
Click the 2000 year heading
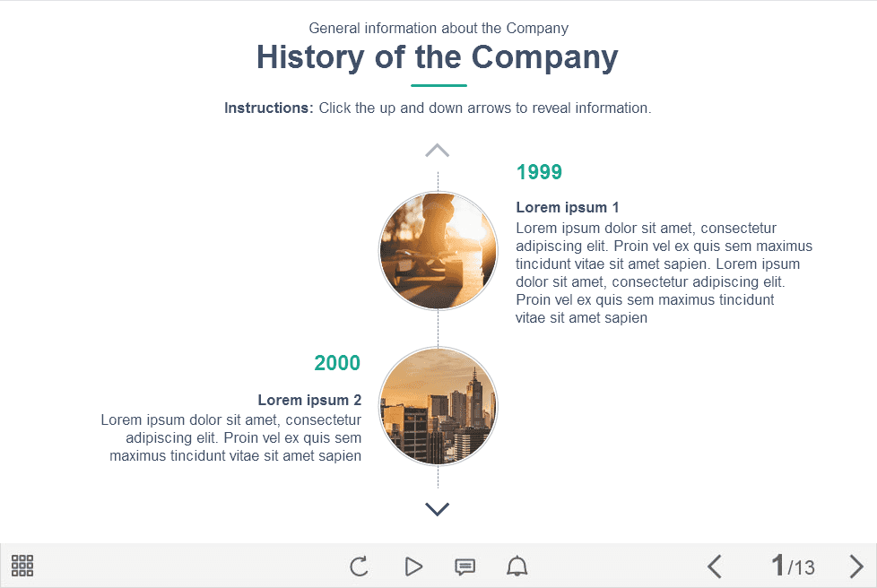click(x=337, y=363)
